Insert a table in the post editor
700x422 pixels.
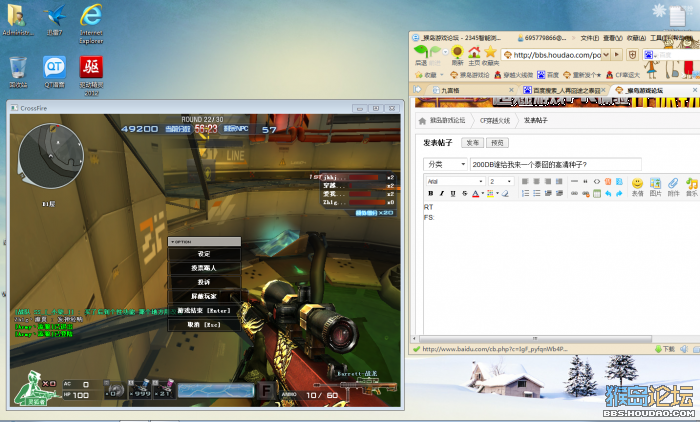(596, 193)
